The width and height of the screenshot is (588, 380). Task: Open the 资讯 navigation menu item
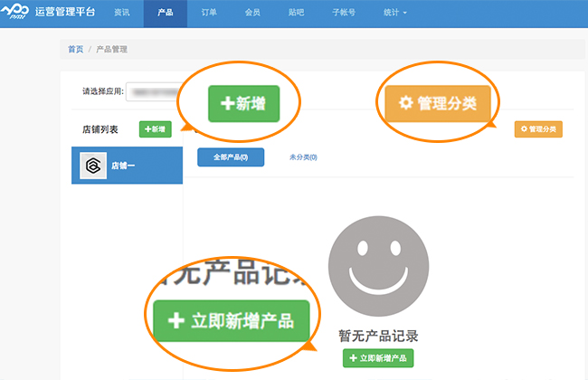point(122,14)
